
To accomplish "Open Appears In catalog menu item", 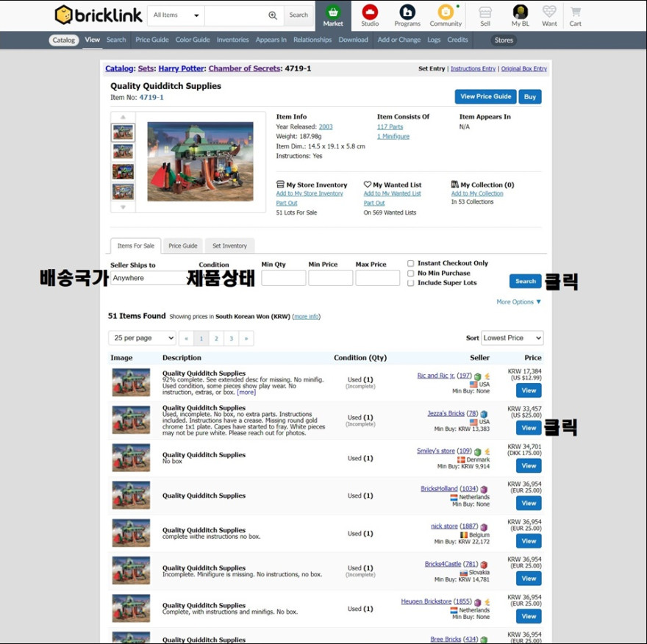I will tap(271, 40).
